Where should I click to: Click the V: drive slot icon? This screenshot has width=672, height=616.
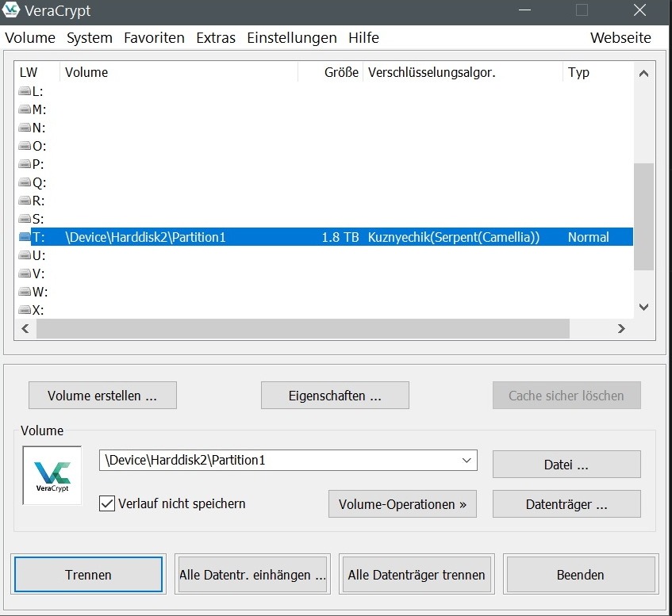pos(25,274)
